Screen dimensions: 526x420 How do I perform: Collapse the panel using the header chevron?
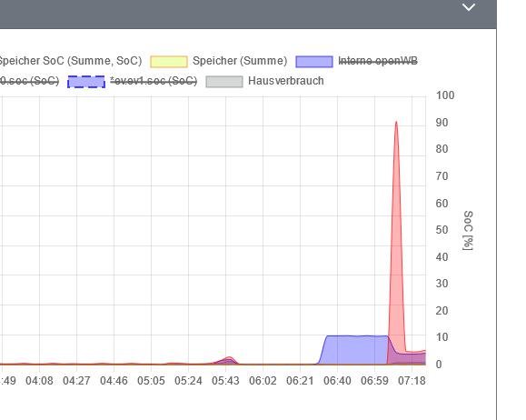[468, 7]
